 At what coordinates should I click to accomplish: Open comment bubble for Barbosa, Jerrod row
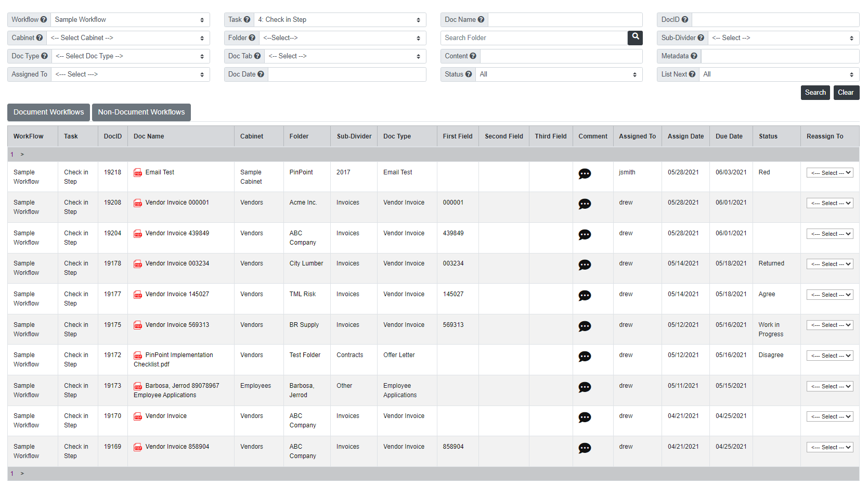[x=585, y=387]
